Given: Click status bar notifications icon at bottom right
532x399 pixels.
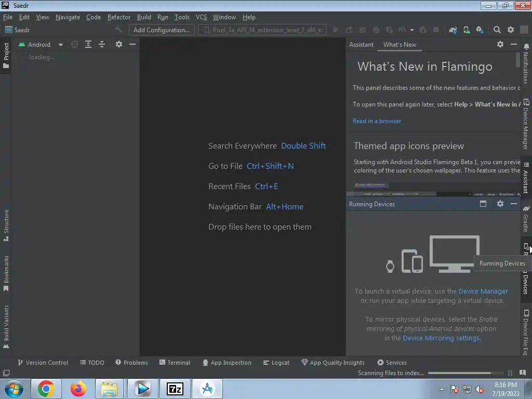Looking at the screenshot, I should 523,373.
